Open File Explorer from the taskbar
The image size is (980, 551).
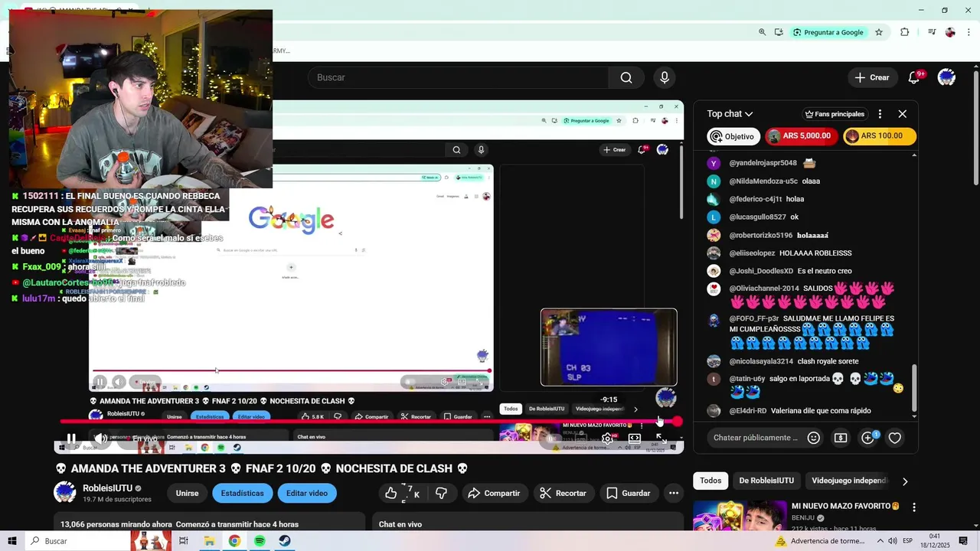click(x=209, y=541)
